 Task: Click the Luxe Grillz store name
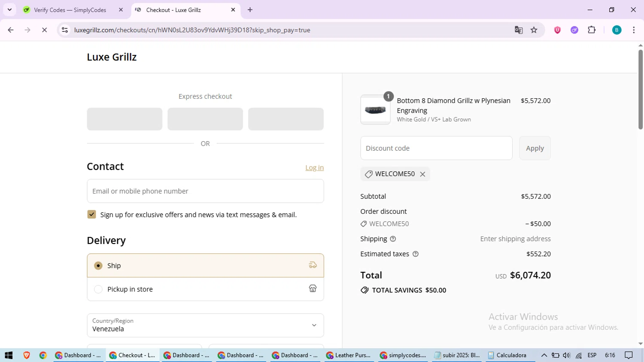coord(112,57)
